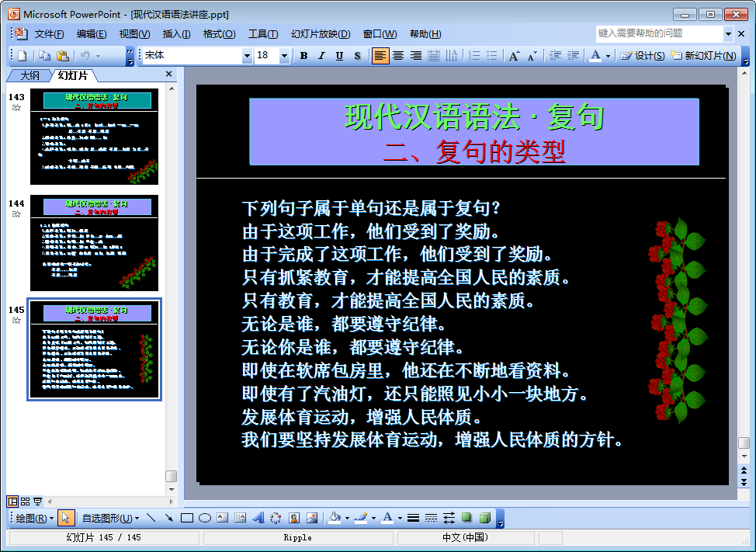Click Insert Diagram or Organization Chart icon

click(x=276, y=519)
